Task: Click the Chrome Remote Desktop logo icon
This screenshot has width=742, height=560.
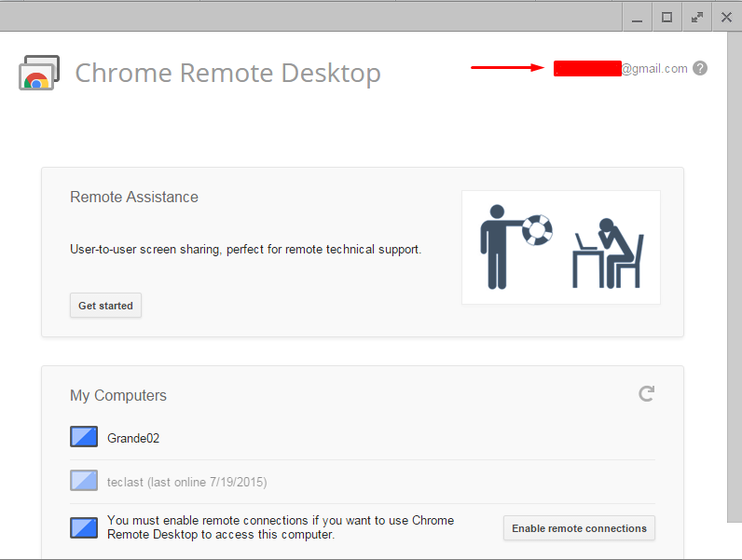Action: click(39, 73)
